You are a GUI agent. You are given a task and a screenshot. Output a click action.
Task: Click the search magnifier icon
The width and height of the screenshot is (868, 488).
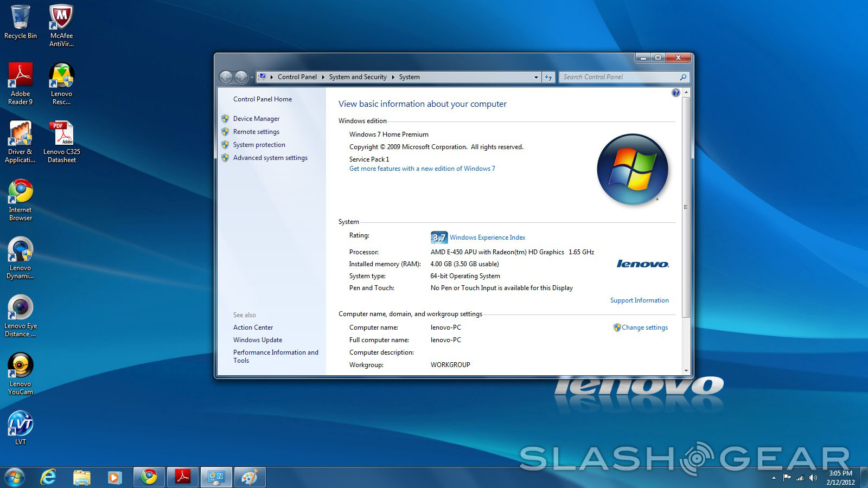[x=683, y=77]
